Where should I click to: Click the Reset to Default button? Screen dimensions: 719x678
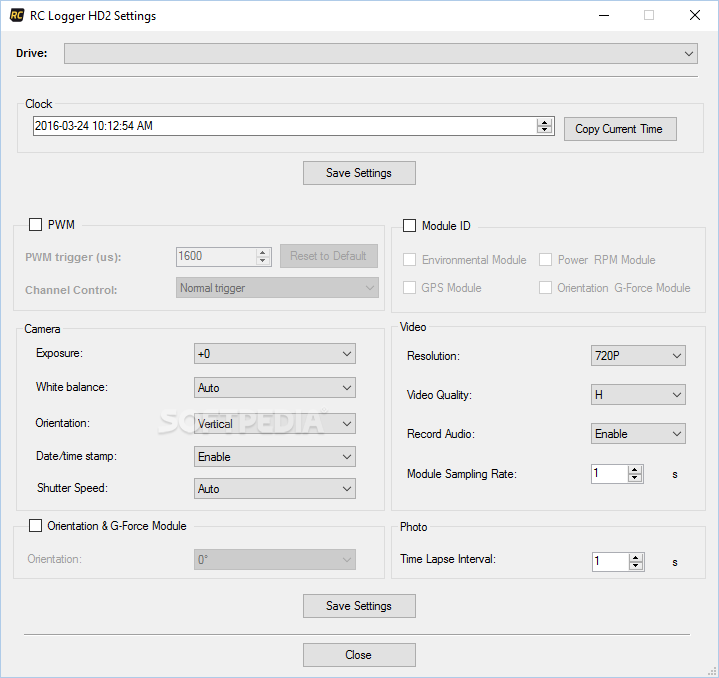[329, 256]
